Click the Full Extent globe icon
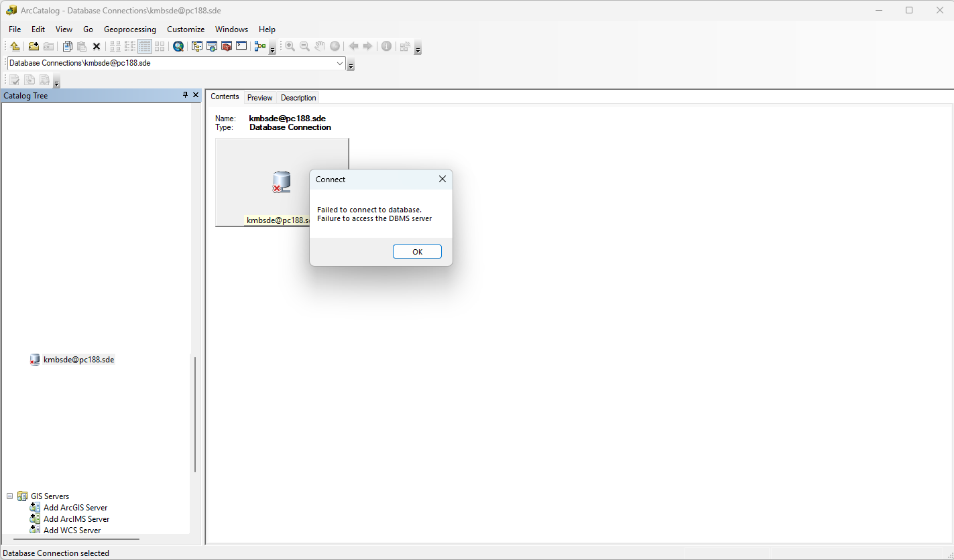The image size is (954, 560). pyautogui.click(x=335, y=46)
